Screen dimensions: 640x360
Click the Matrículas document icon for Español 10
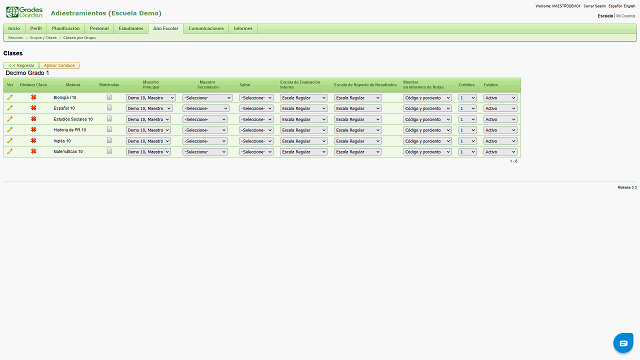pos(109,108)
